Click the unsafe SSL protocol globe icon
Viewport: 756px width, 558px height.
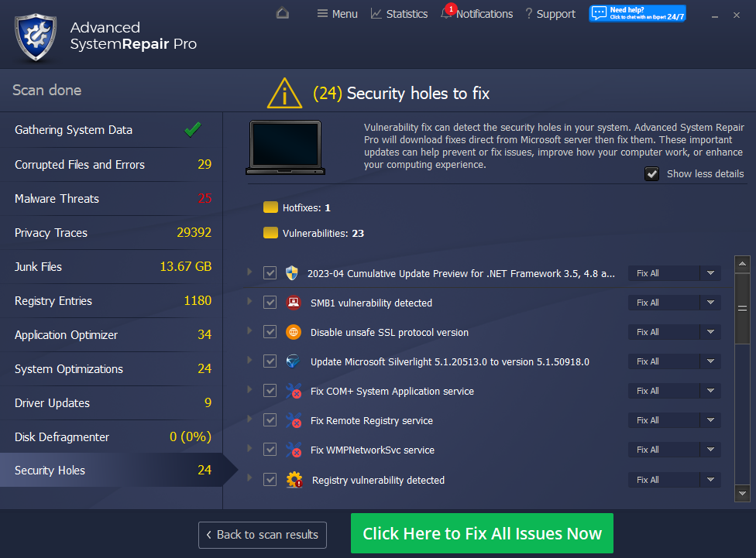pos(293,332)
